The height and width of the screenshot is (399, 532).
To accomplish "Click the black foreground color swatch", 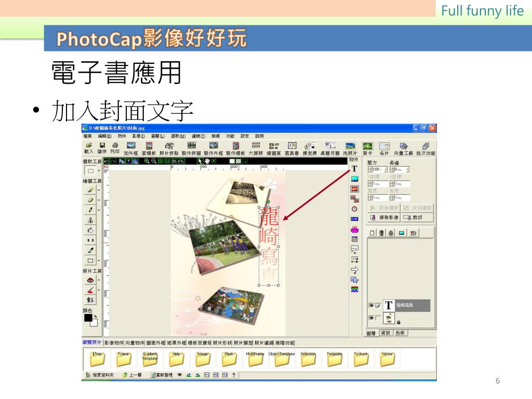I will coord(88,317).
